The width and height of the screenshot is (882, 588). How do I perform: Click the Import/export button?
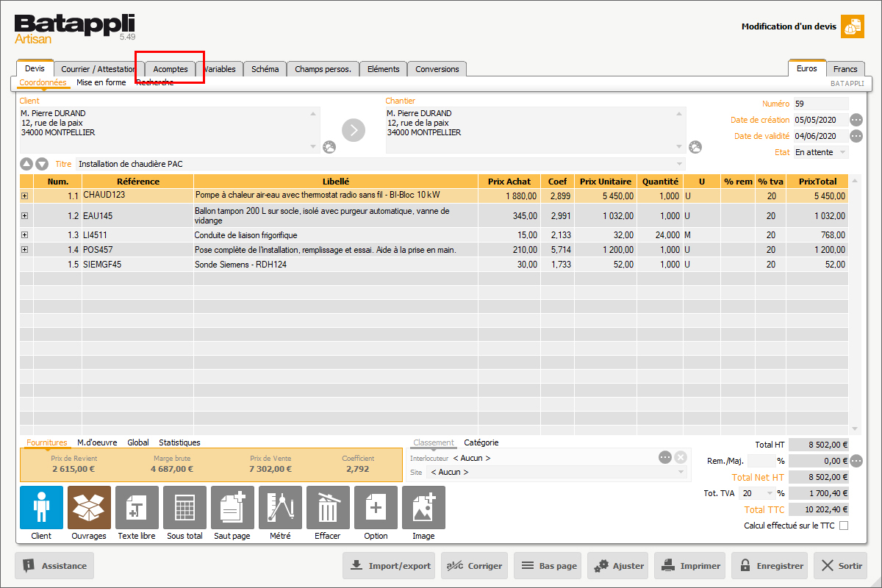[x=389, y=566]
